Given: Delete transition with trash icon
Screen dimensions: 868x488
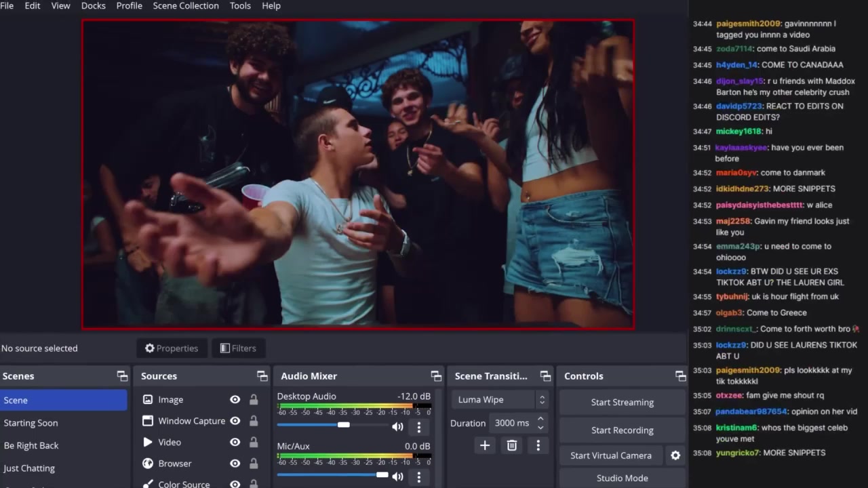Looking at the screenshot, I should 512,445.
